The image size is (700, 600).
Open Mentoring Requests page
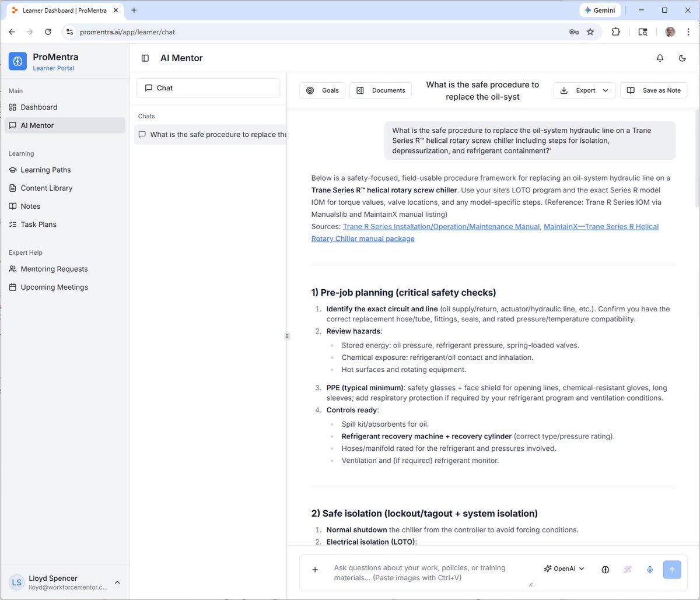coord(65,269)
